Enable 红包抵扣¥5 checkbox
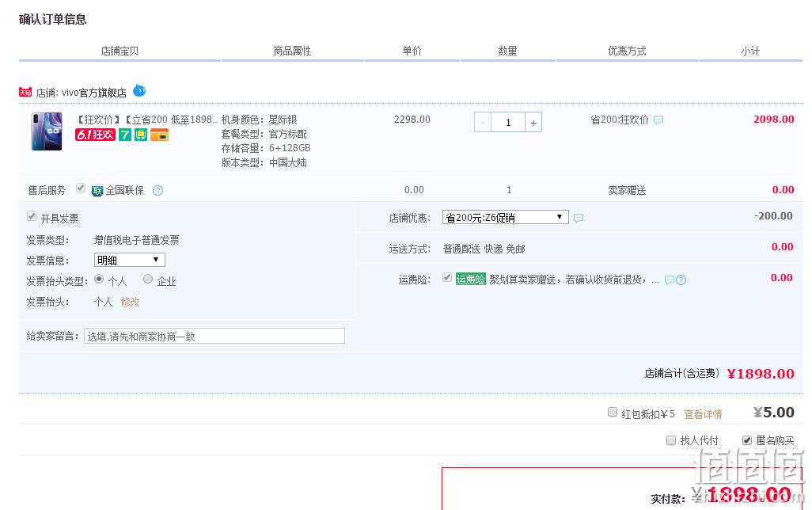The image size is (812, 510). click(x=613, y=412)
